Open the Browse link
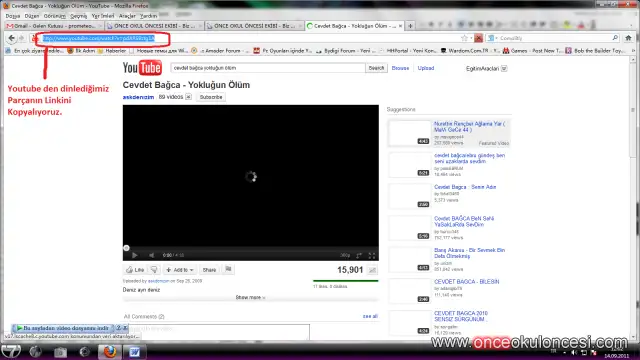This screenshot has height=360, width=640. pos(400,68)
